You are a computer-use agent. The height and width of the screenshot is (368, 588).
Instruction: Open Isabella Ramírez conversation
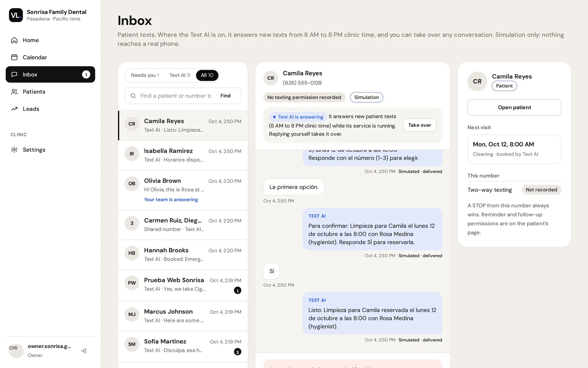pyautogui.click(x=183, y=155)
